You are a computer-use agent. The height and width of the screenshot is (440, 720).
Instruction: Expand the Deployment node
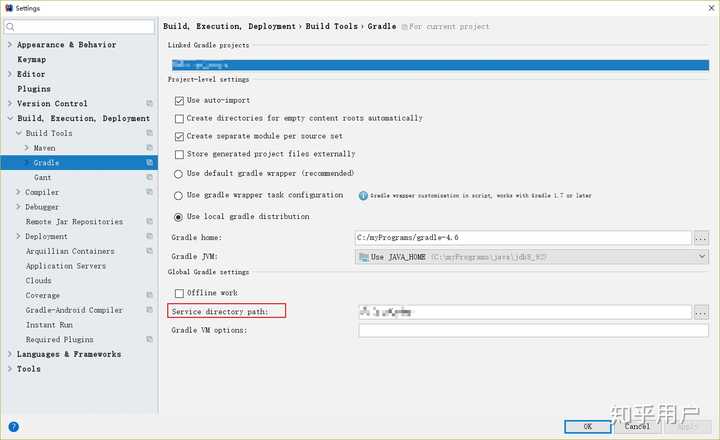18,236
